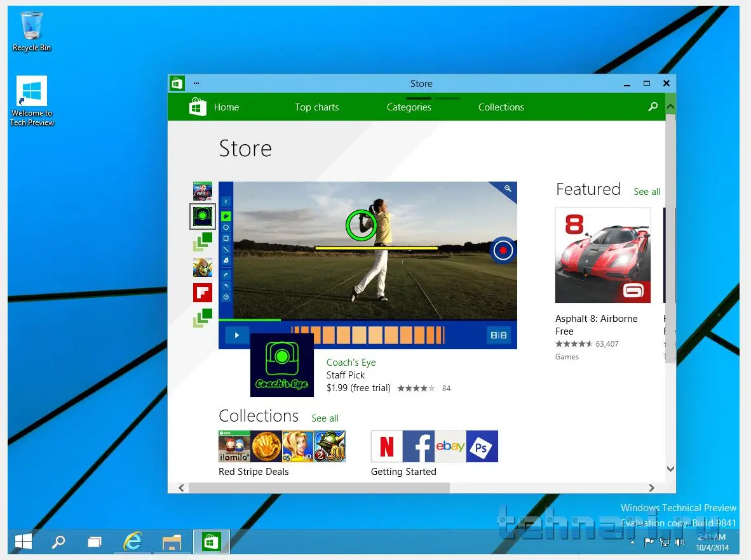Select the Flipboard icon in spotlight list

(x=203, y=293)
